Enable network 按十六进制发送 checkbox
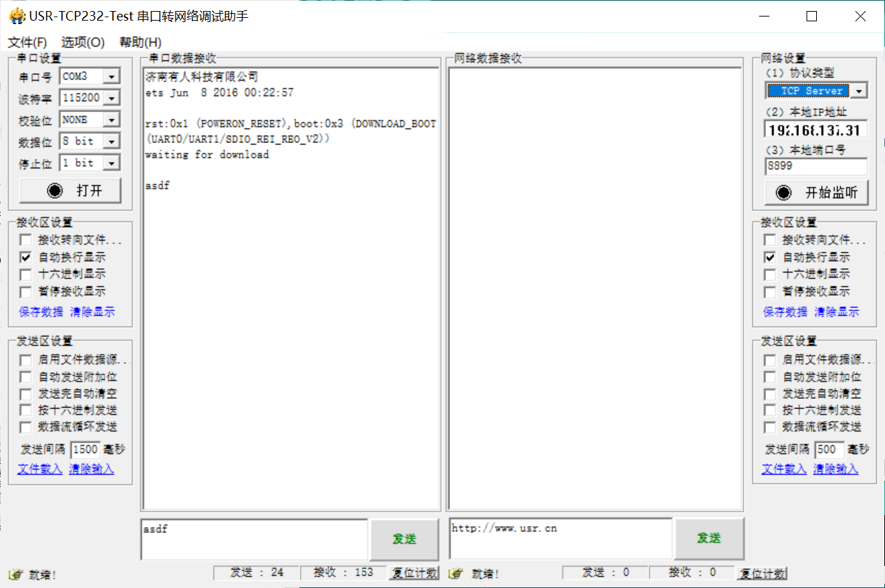Image resolution: width=885 pixels, height=588 pixels. pyautogui.click(x=770, y=411)
